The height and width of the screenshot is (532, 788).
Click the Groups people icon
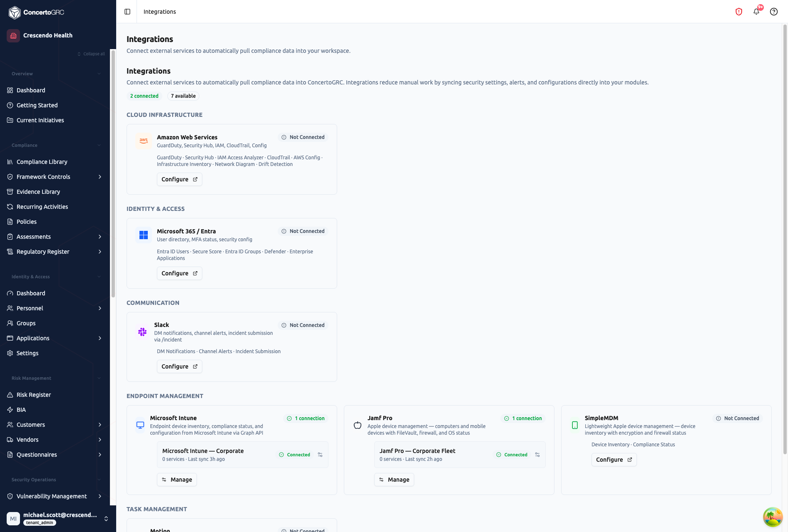(x=10, y=323)
